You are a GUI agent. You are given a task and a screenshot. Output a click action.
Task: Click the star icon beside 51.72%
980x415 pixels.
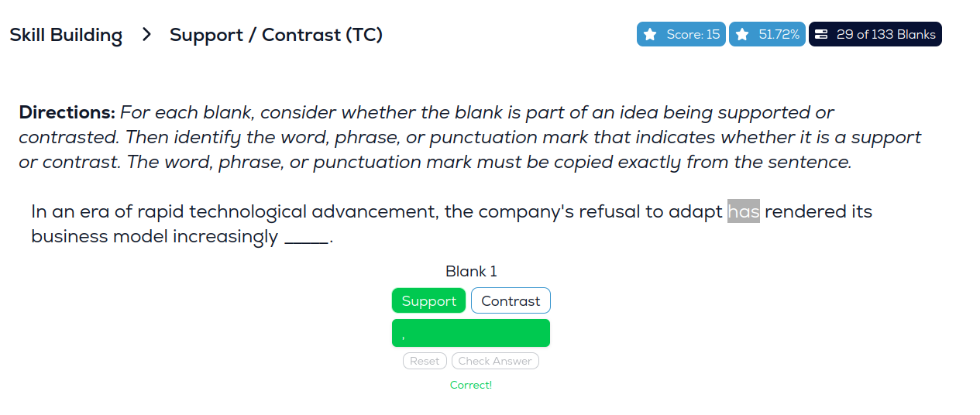coord(742,35)
